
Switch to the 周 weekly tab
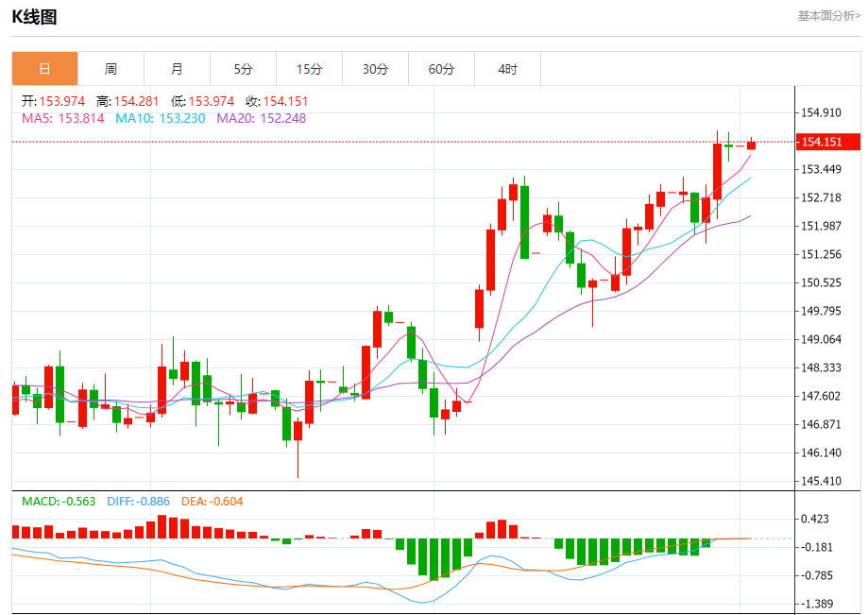[x=111, y=69]
